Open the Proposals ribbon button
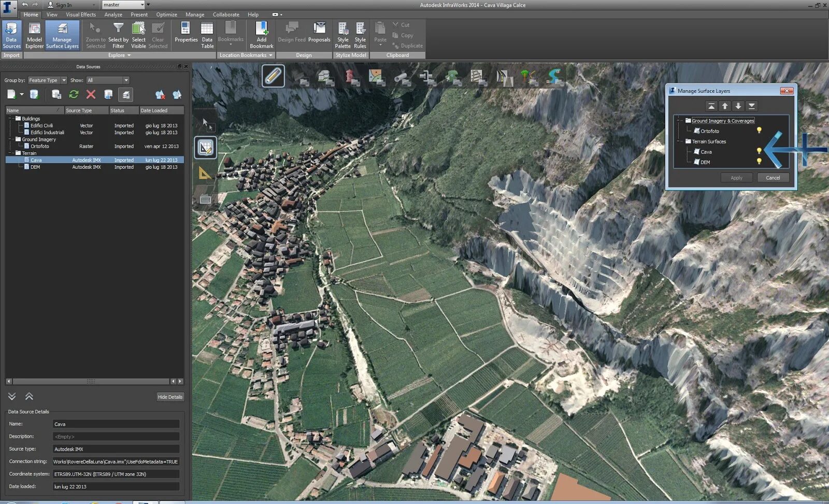This screenshot has width=829, height=504. click(319, 32)
